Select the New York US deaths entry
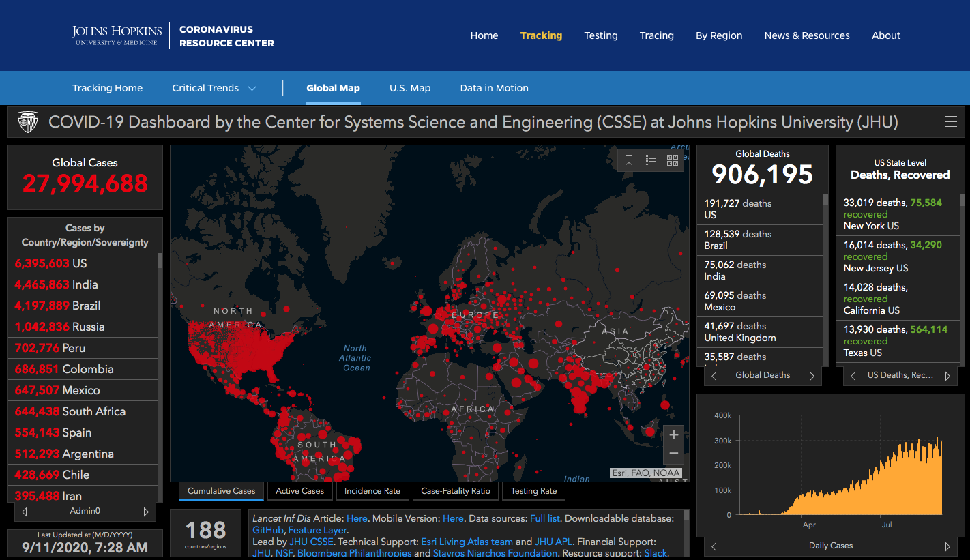 click(x=898, y=214)
